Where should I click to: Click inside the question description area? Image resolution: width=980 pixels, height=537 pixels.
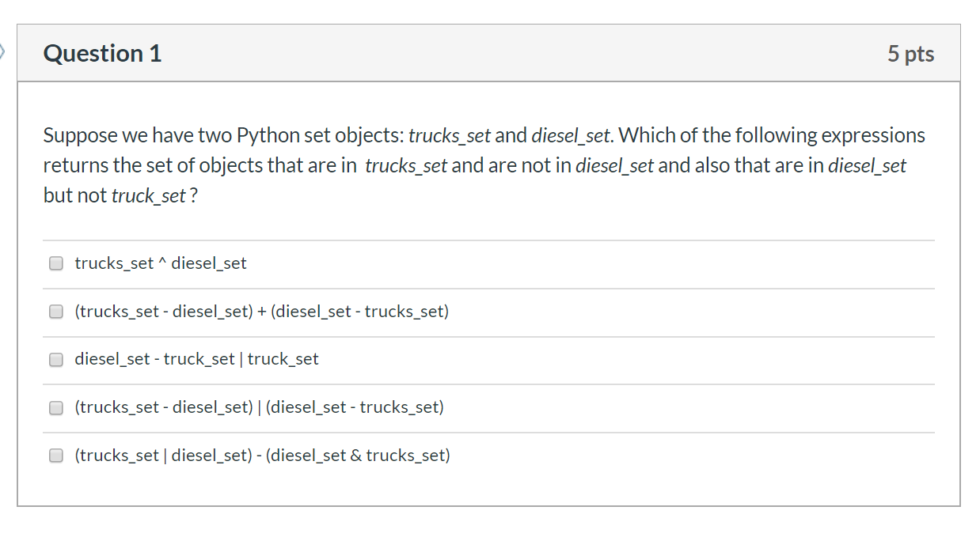coord(483,165)
